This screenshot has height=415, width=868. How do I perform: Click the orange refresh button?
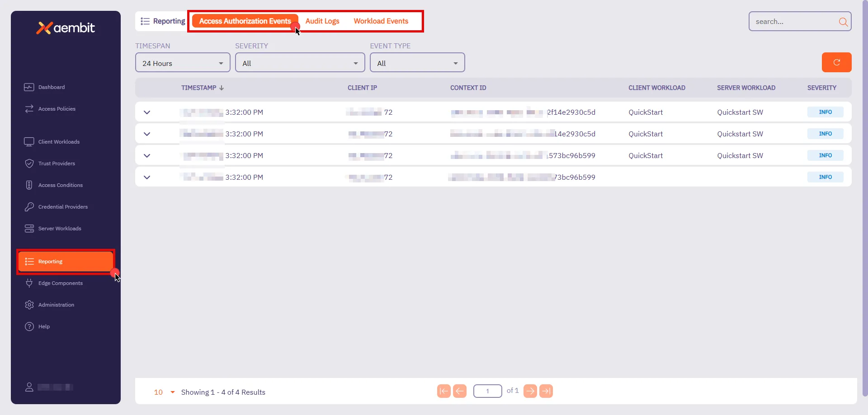[836, 62]
